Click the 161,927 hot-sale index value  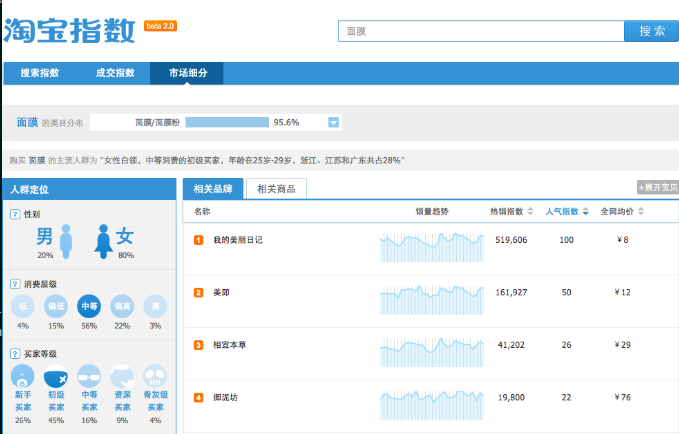511,293
